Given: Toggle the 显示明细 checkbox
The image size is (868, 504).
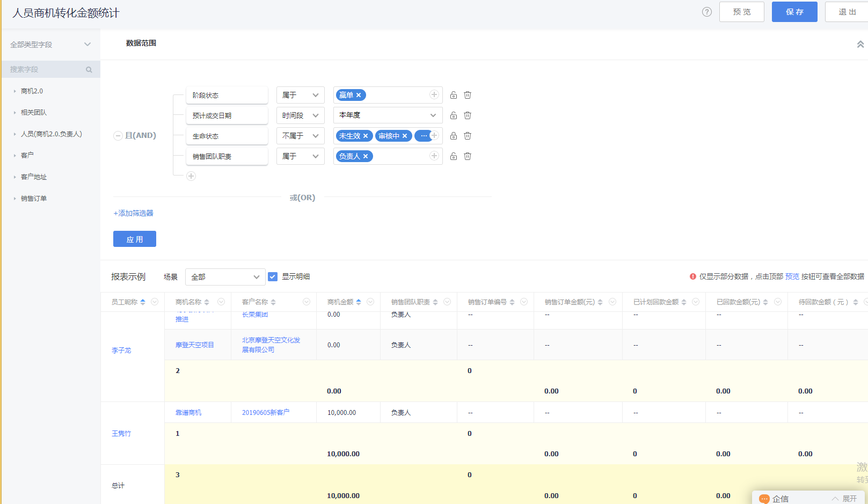Looking at the screenshot, I should 273,276.
